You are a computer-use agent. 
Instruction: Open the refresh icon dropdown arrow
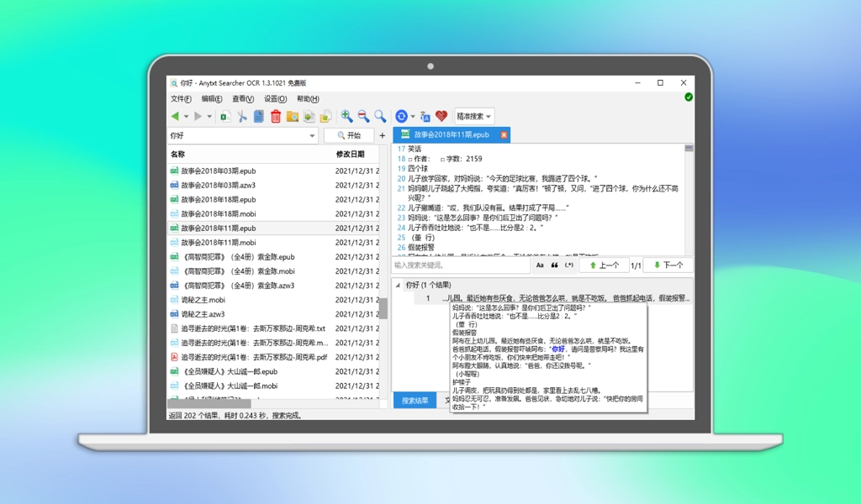(413, 116)
